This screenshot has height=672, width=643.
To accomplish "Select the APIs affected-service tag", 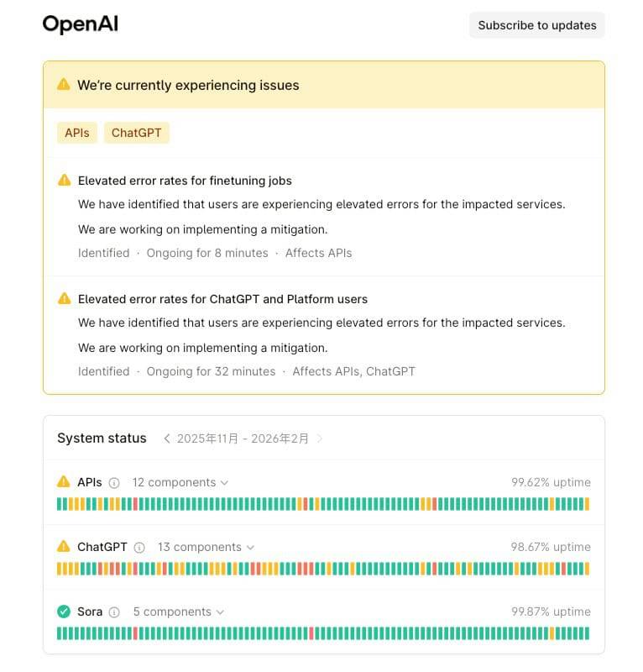I will (77, 133).
